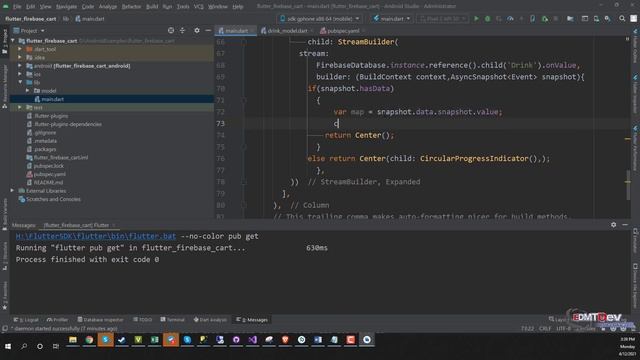Open the GitHub Desktop icon on the taskbar

coord(236,340)
